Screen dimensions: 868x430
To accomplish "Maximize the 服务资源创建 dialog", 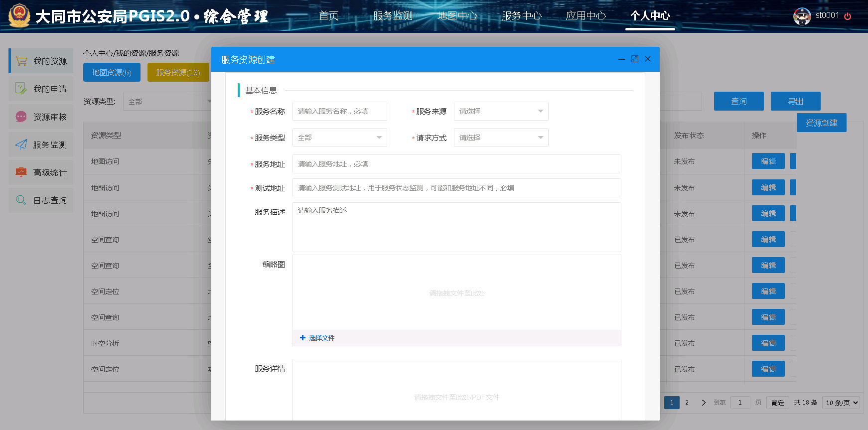I will coord(635,59).
